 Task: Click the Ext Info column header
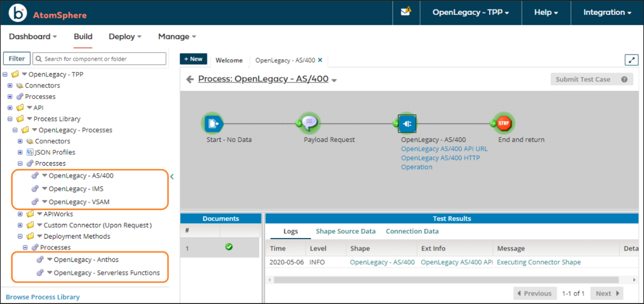point(433,248)
